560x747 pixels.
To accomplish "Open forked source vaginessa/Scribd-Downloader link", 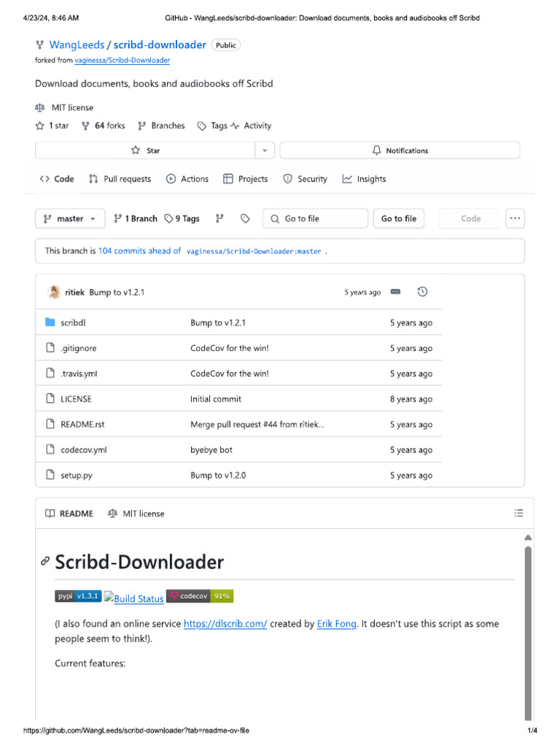I will 122,61.
